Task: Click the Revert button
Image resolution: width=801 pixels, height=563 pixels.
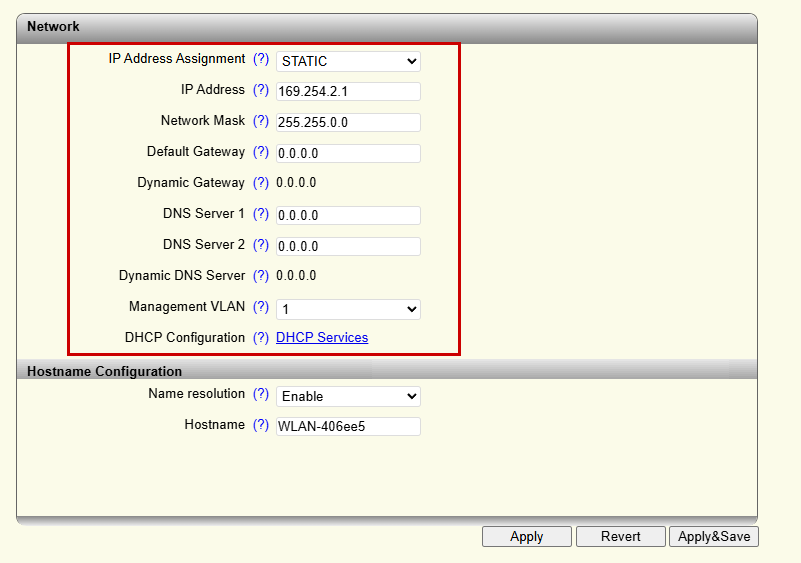Action: [621, 537]
